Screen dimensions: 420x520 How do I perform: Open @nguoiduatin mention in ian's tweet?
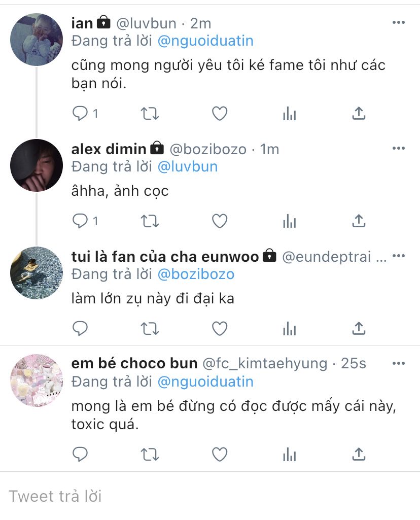coord(205,41)
